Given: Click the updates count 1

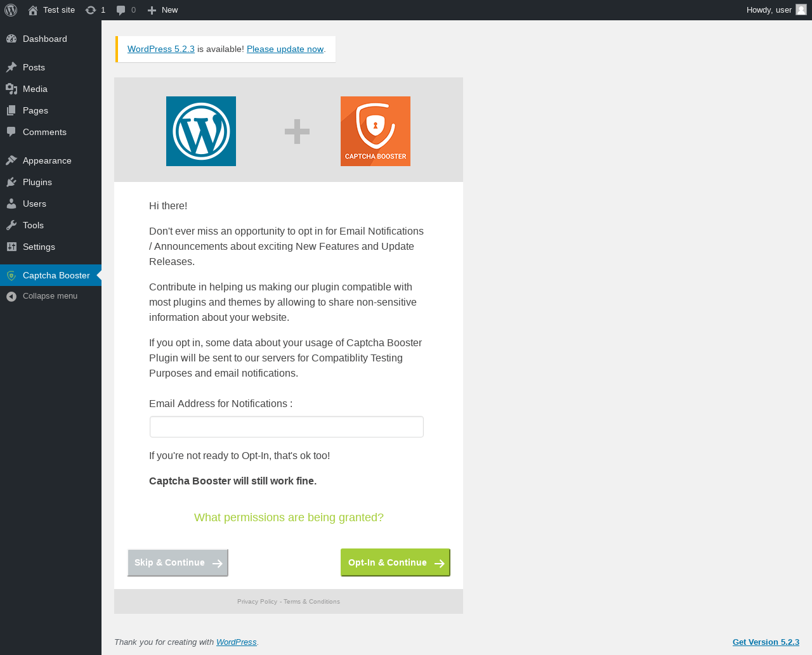Looking at the screenshot, I should coord(103,10).
